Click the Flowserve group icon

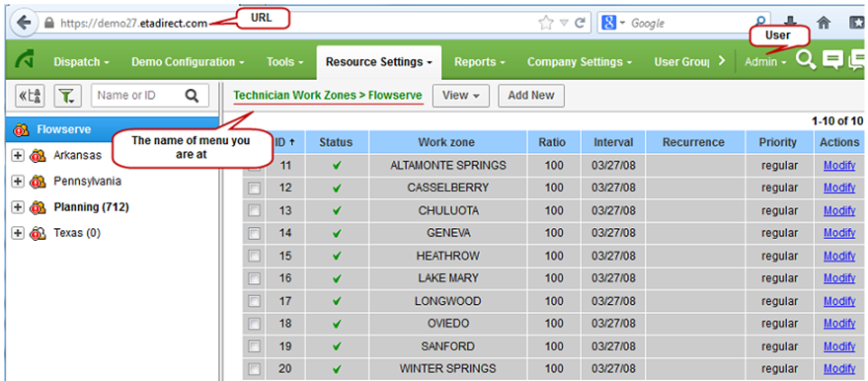[22, 130]
